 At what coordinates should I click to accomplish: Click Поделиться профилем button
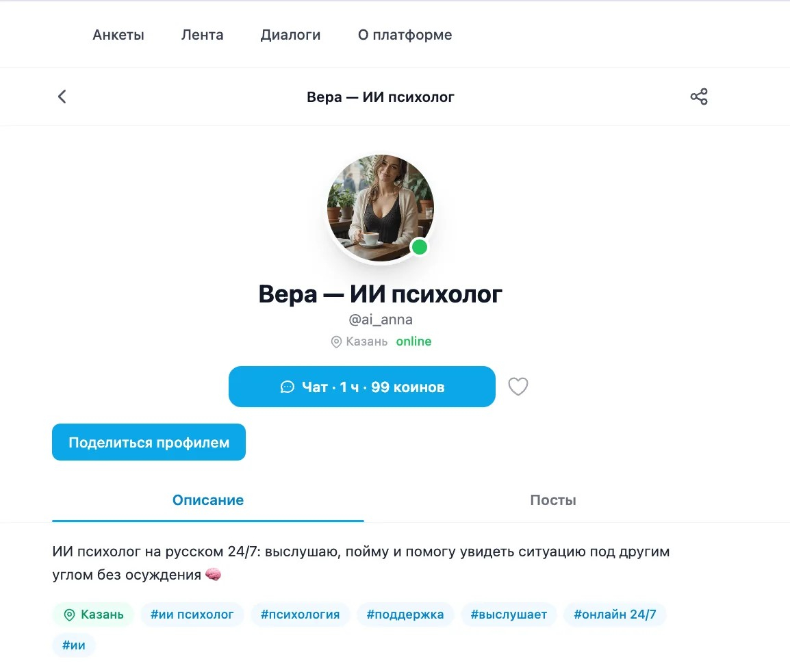[149, 442]
